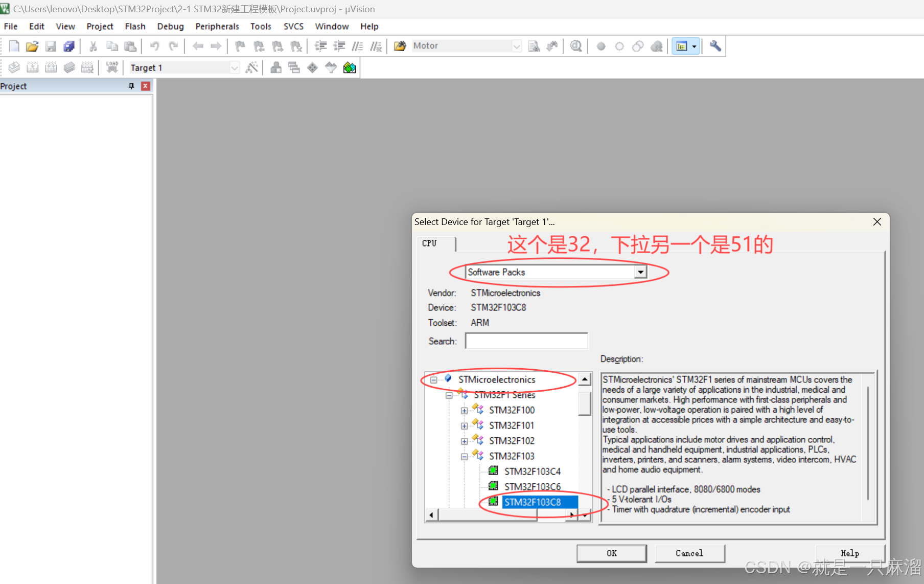Viewport: 924px width, 584px height.
Task: Click Cancel in Select Device dialog
Action: pyautogui.click(x=689, y=553)
